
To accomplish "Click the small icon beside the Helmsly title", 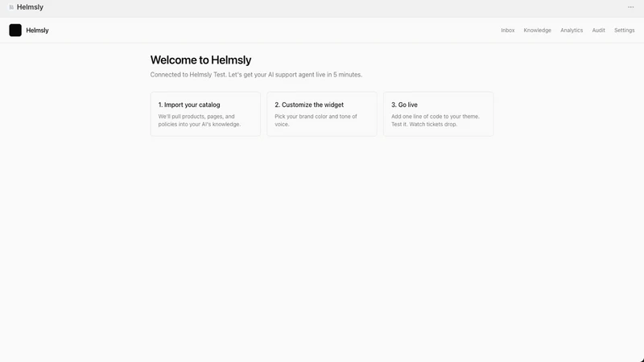I will (11, 7).
